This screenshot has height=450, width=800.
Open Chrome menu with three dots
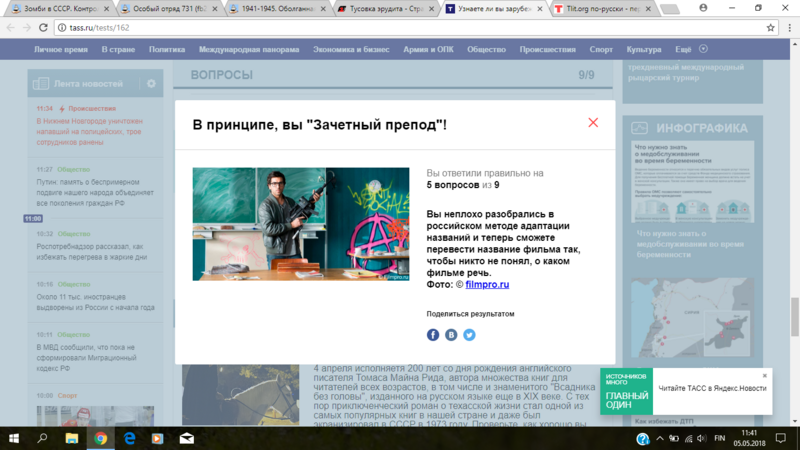pyautogui.click(x=789, y=28)
